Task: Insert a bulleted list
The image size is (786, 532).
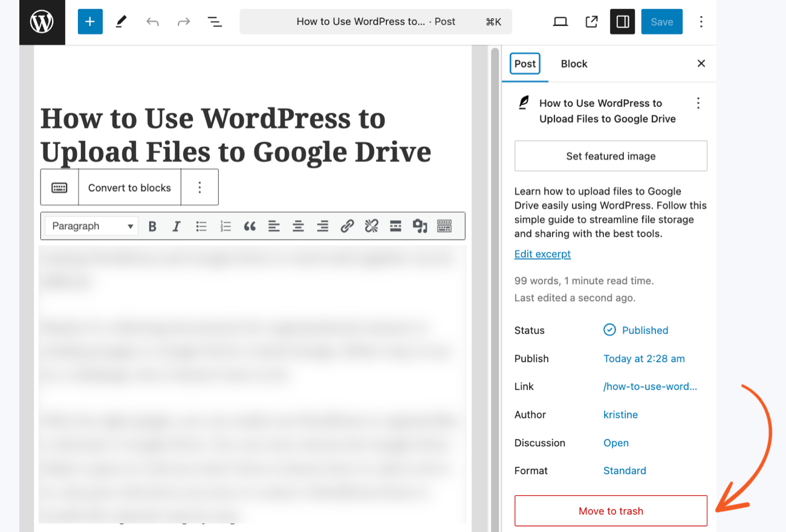Action: point(201,226)
